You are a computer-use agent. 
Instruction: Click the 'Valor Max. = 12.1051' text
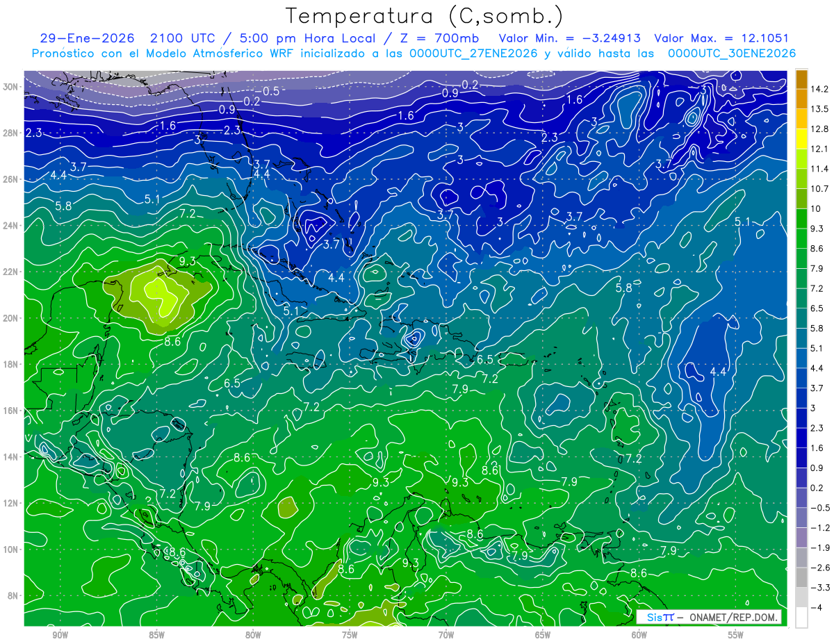(721, 38)
